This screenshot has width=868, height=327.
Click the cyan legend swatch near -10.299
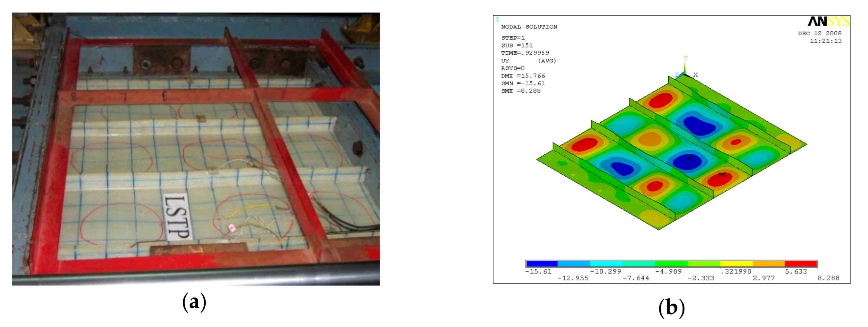click(607, 264)
